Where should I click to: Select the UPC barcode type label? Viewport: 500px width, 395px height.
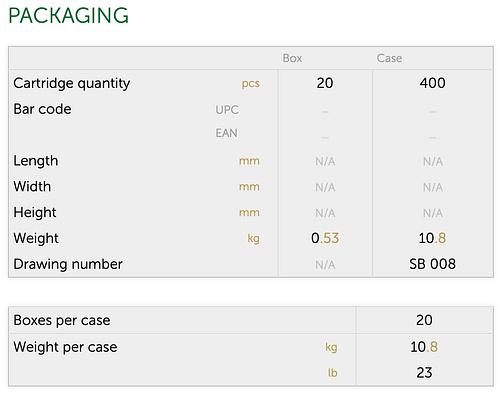[227, 110]
